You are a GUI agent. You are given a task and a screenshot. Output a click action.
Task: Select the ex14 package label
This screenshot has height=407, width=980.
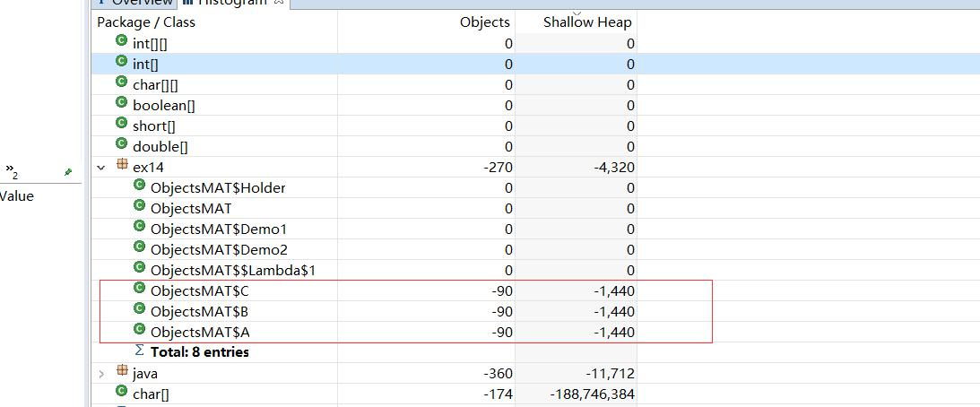pos(148,168)
